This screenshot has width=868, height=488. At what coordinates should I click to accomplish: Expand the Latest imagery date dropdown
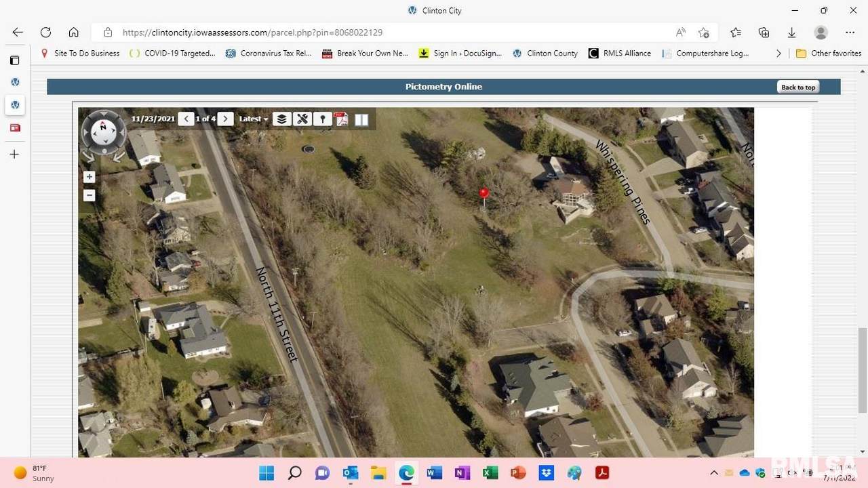click(x=254, y=119)
